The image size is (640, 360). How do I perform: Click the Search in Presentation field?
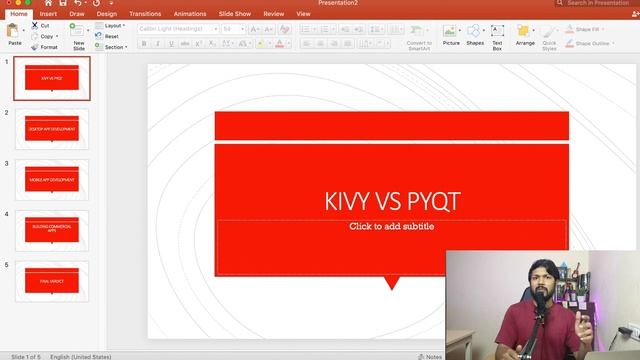[598, 3]
